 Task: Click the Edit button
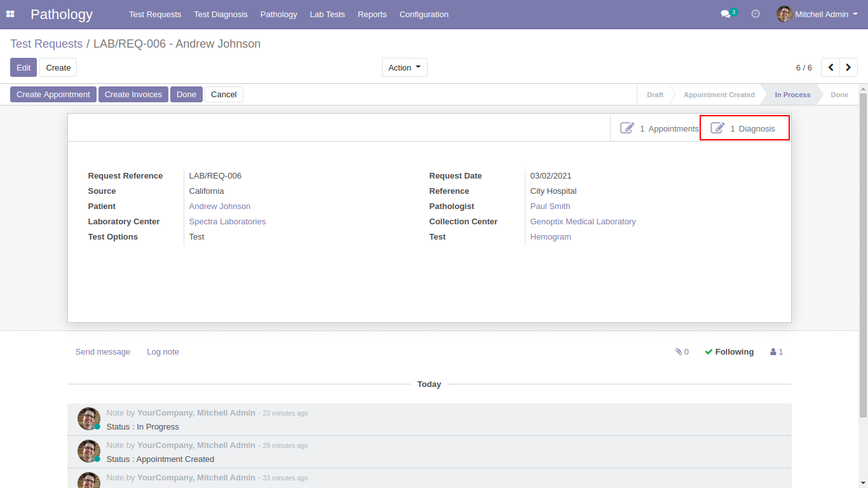coord(24,67)
